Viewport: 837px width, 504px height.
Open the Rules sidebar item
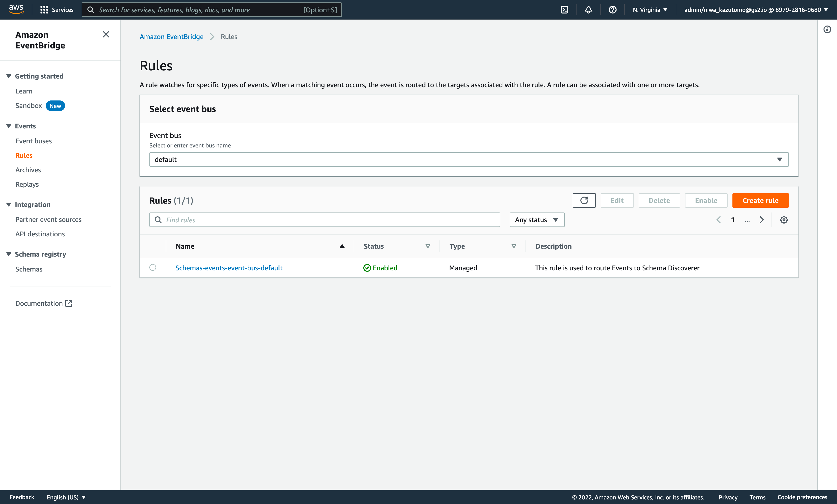(x=24, y=156)
